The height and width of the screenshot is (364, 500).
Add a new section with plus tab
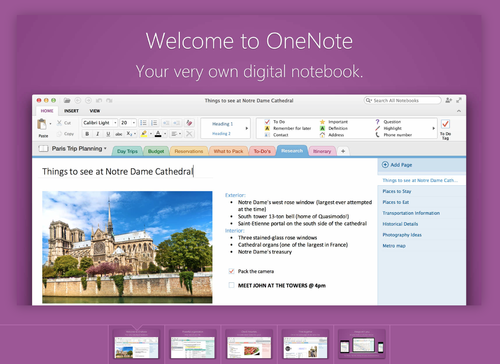coord(343,151)
